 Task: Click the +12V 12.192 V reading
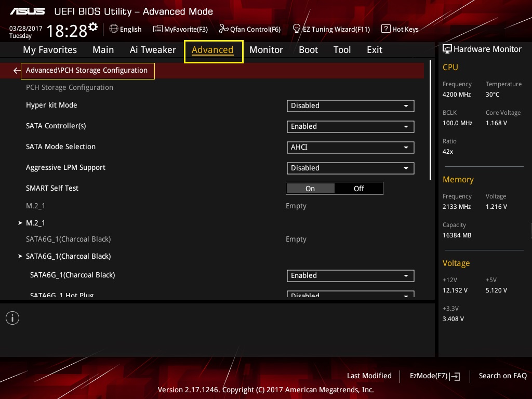coord(455,290)
